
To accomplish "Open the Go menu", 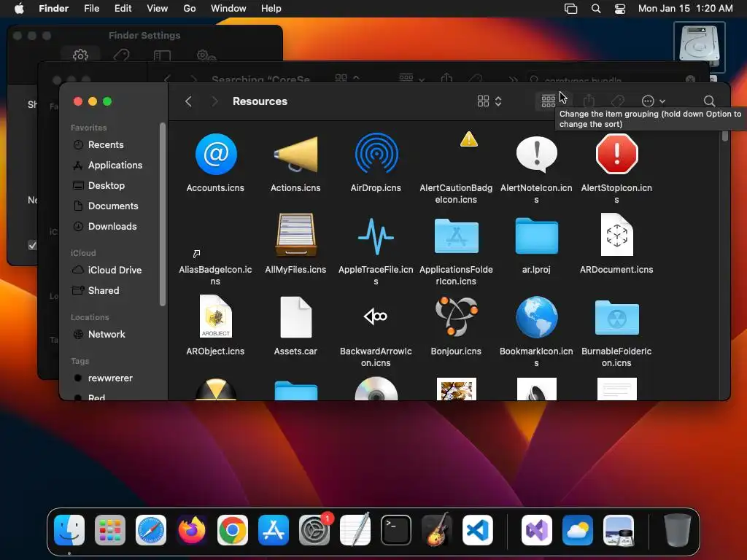I will coord(190,9).
